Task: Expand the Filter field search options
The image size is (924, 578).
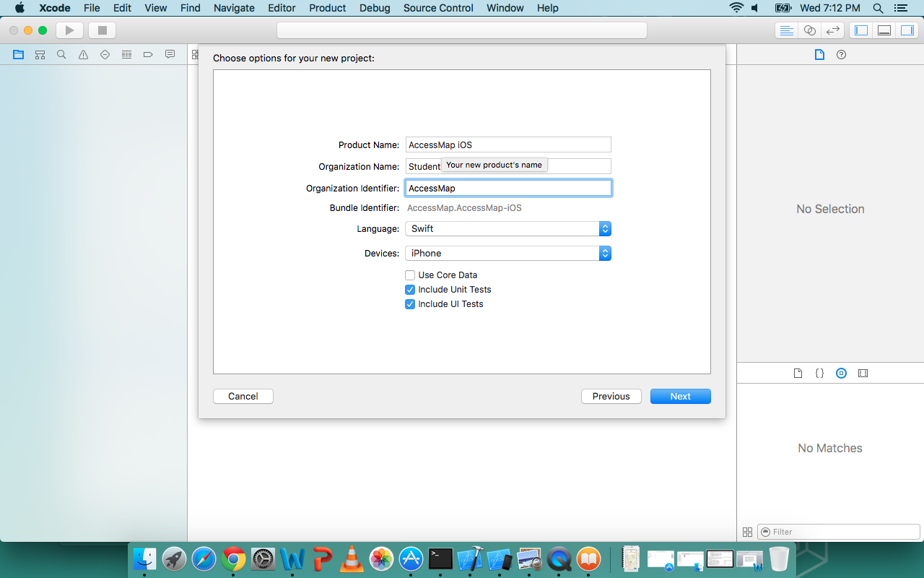Action: tap(767, 532)
